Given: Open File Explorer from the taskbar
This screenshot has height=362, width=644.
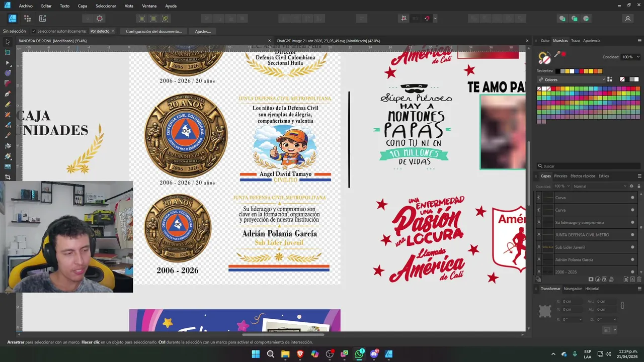Looking at the screenshot, I should tap(285, 354).
